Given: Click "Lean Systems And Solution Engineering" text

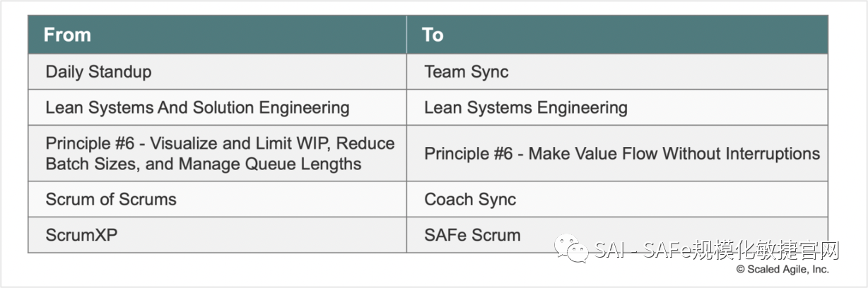Looking at the screenshot, I should click(197, 108).
